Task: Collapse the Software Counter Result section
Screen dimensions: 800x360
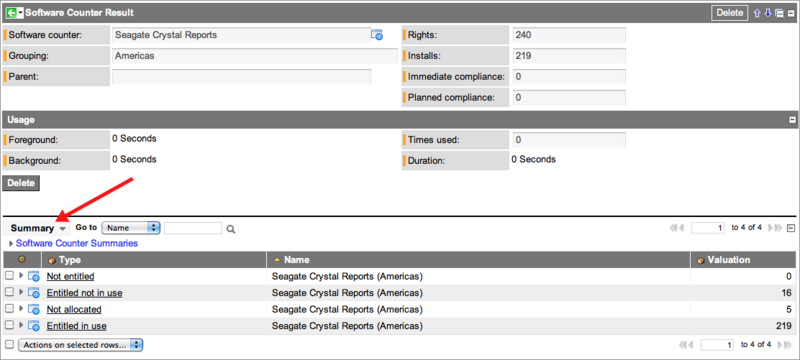Action: 790,13
